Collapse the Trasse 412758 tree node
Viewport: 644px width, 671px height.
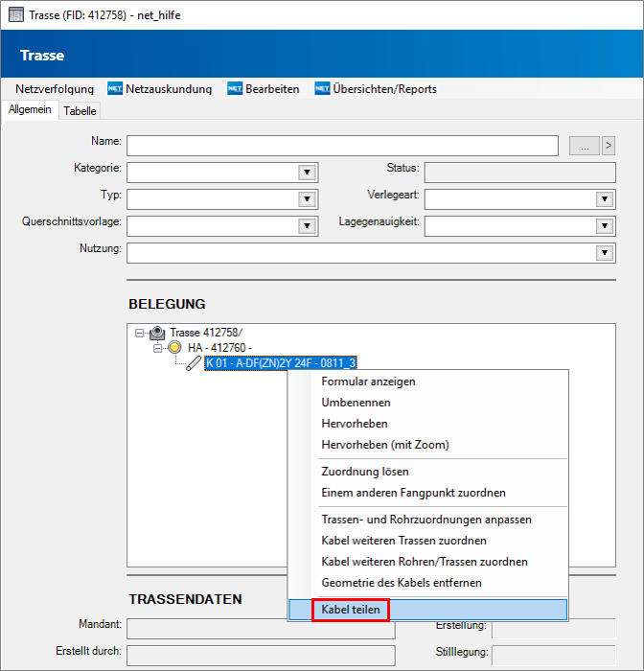(x=140, y=333)
